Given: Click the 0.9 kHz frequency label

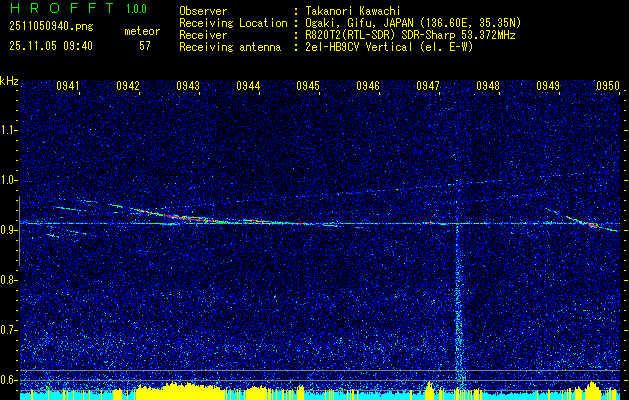Looking at the screenshot, I should [x=9, y=230].
